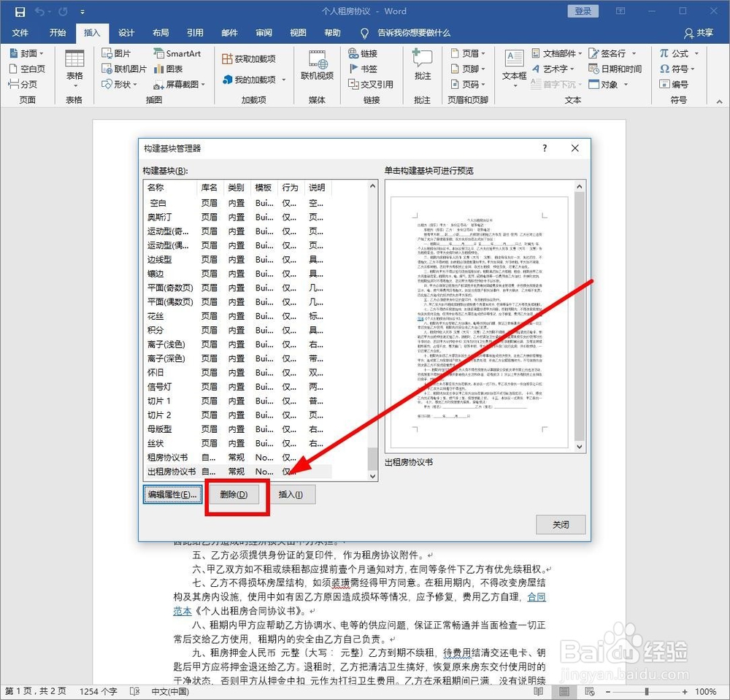Click building block list scroll-down arrow
The height and width of the screenshot is (700, 730).
(372, 476)
